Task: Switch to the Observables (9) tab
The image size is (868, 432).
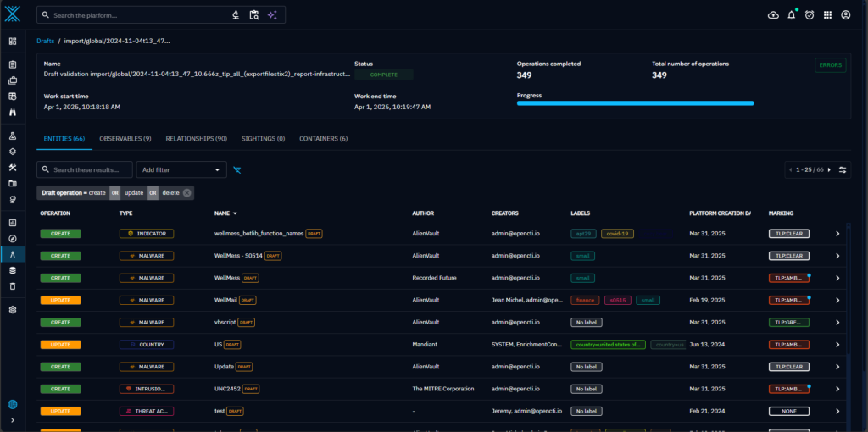Action: tap(125, 138)
